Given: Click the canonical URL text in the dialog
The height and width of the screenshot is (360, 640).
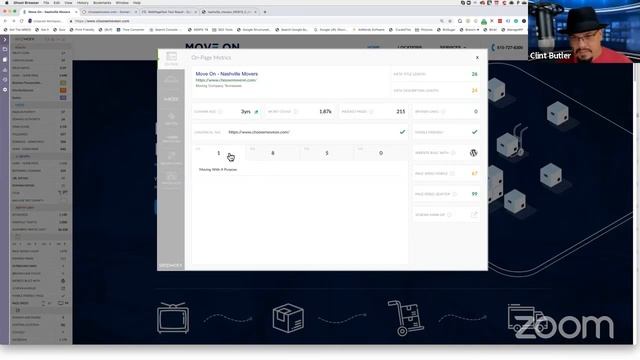Looking at the screenshot, I should [259, 132].
